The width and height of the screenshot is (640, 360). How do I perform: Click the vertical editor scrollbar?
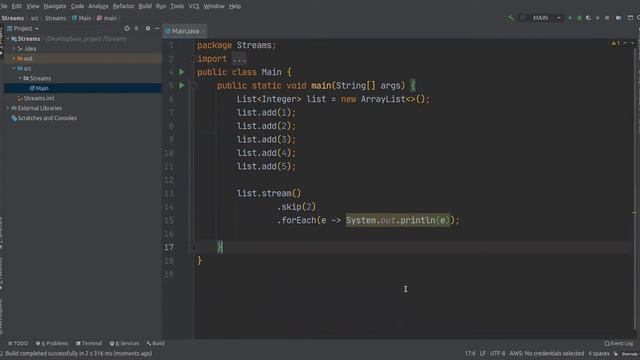tap(635, 188)
